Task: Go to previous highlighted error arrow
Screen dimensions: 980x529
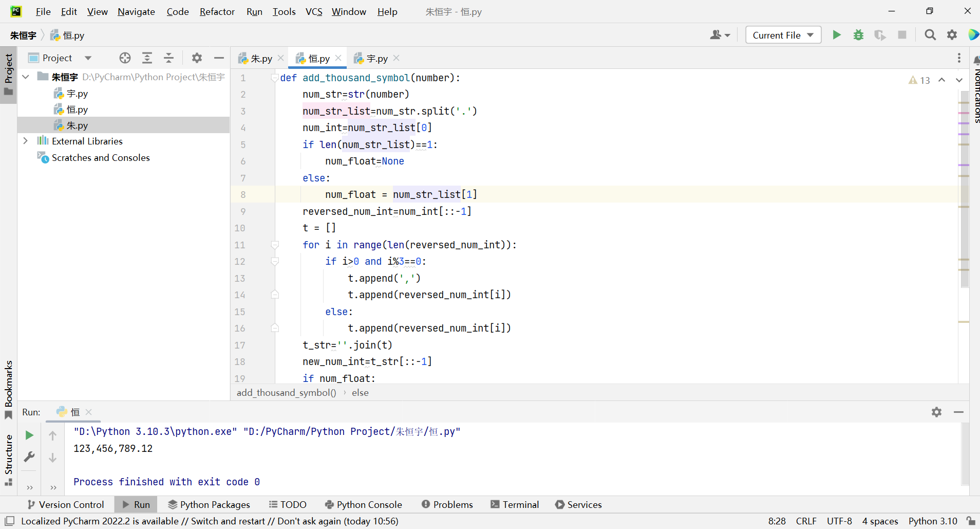Action: click(x=941, y=80)
